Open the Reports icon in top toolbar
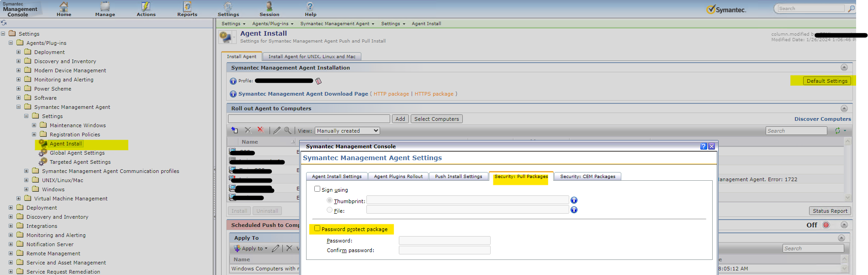This screenshot has width=868, height=275. (x=187, y=9)
